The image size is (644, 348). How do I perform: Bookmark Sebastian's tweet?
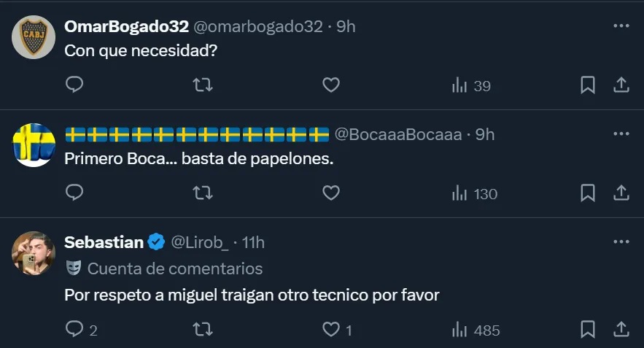(587, 330)
